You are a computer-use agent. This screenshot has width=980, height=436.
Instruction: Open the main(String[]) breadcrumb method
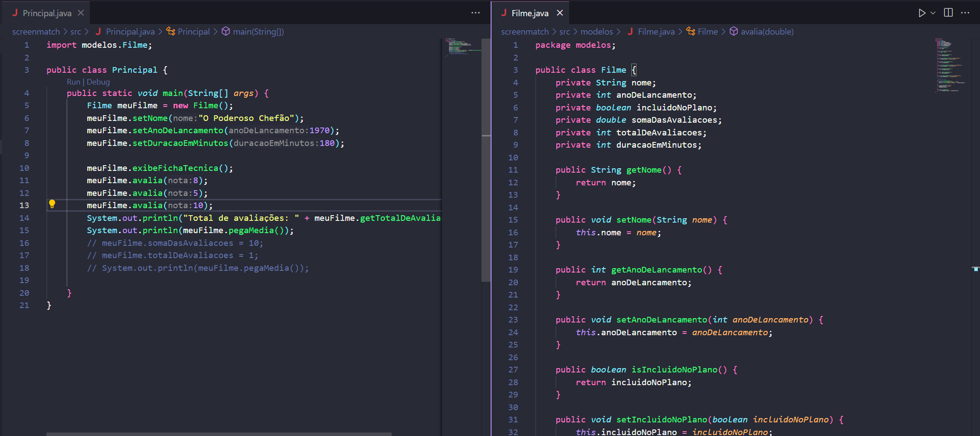point(258,32)
